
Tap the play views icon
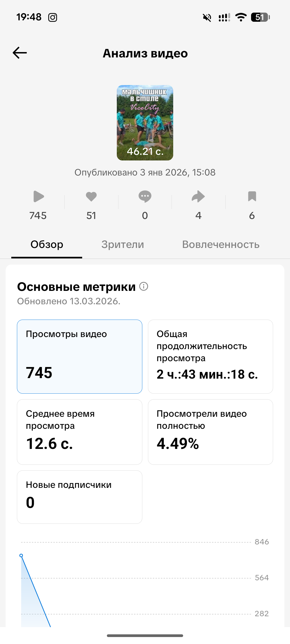38,196
